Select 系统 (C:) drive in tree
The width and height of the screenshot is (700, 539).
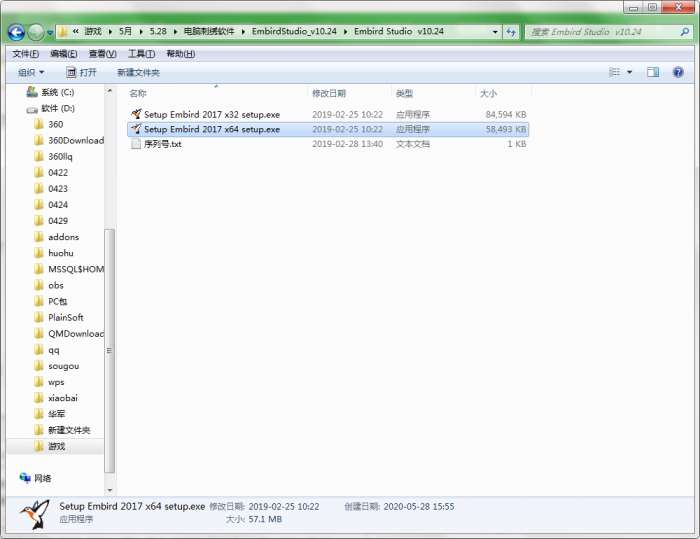pyautogui.click(x=50, y=92)
